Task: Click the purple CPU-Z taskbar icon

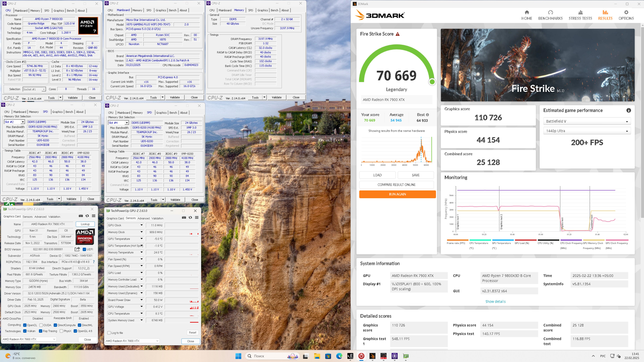Action: (x=394, y=356)
